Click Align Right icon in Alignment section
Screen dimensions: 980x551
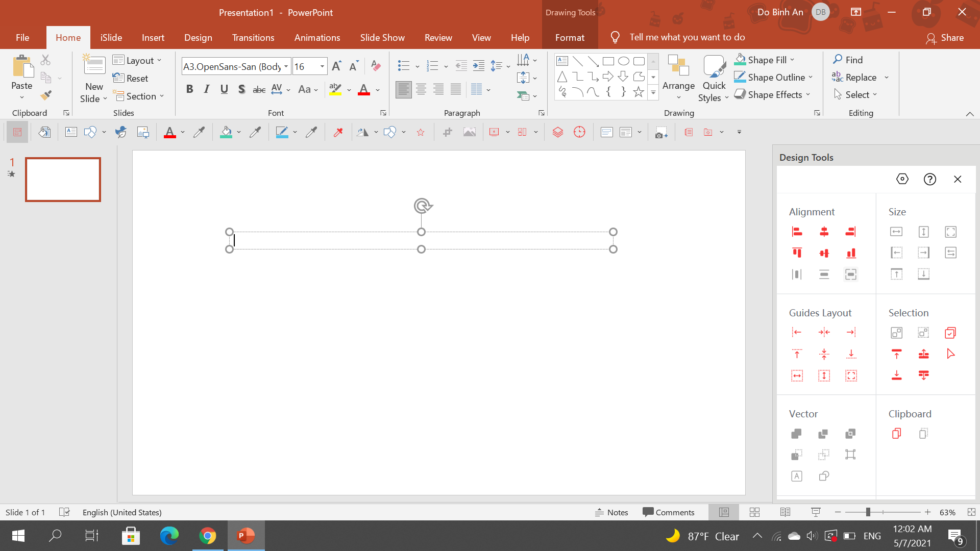851,232
